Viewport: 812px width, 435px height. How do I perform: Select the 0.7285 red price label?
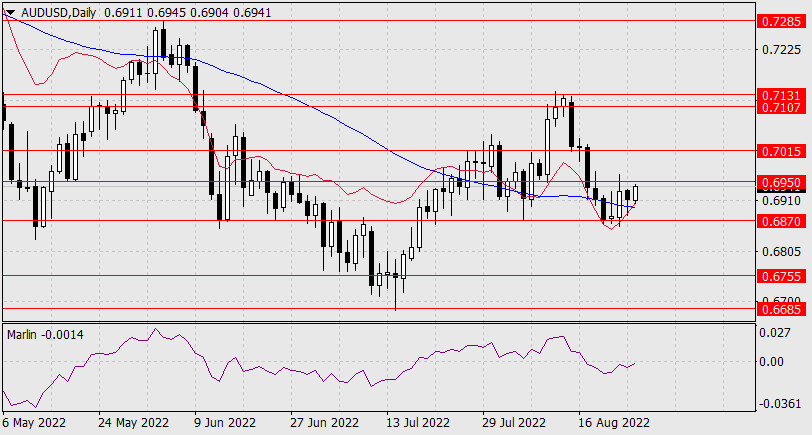778,20
